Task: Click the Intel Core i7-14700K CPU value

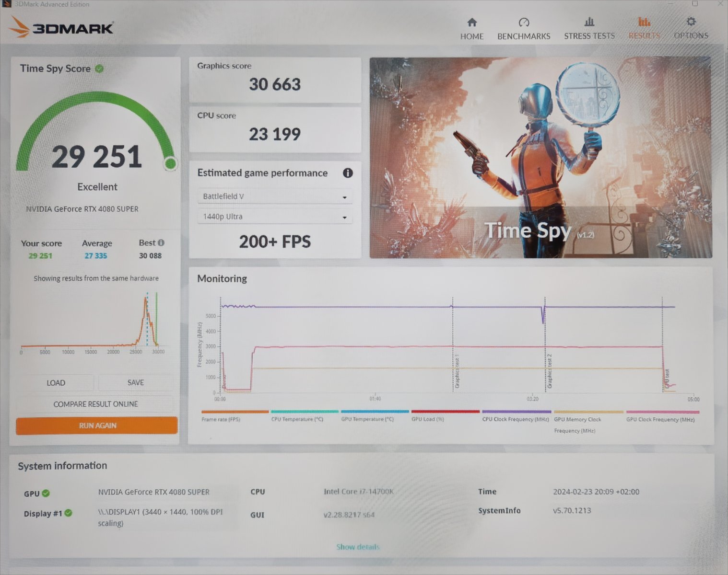Action: tap(358, 492)
